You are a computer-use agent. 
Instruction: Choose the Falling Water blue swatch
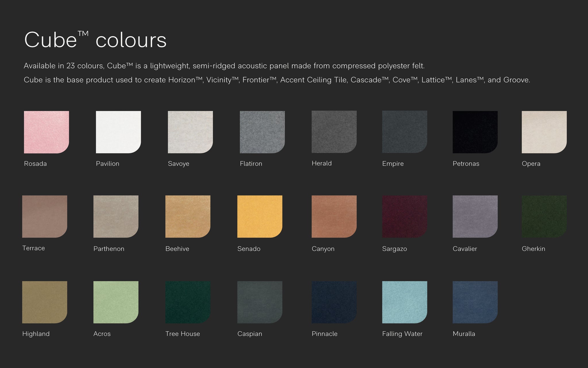tap(405, 302)
